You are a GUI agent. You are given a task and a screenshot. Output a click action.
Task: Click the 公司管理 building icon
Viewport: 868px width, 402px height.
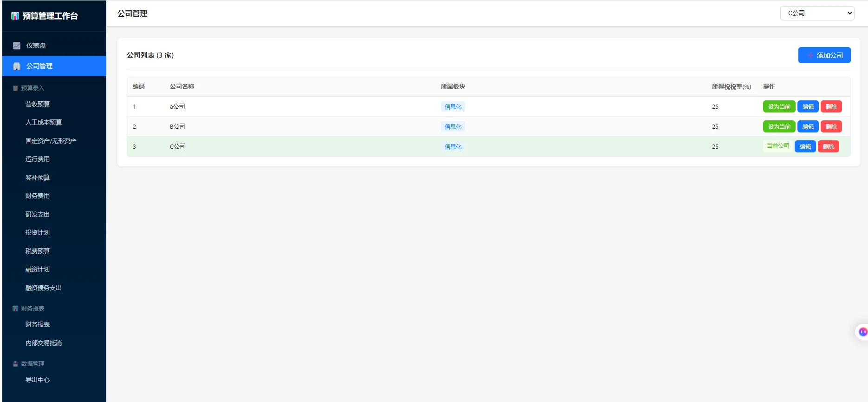click(x=17, y=66)
